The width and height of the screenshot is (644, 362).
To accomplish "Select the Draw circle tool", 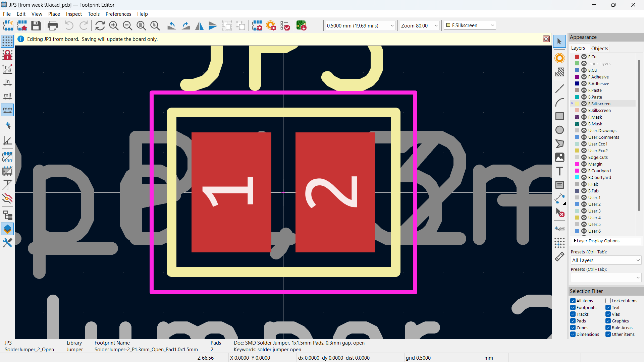I will (x=559, y=130).
